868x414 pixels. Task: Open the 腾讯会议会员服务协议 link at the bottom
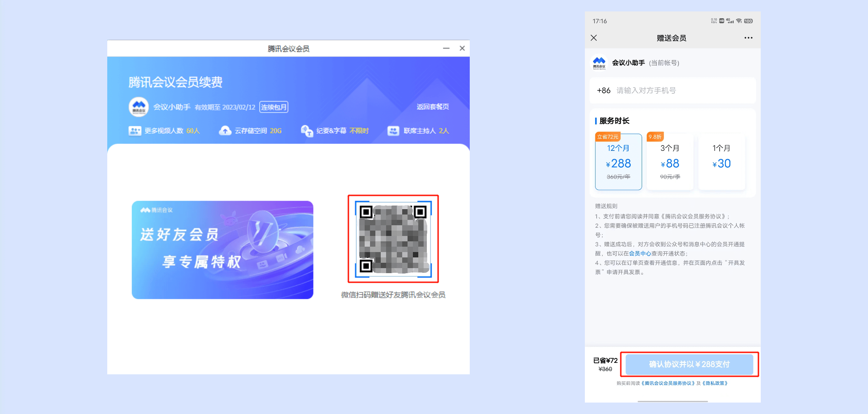pos(668,383)
